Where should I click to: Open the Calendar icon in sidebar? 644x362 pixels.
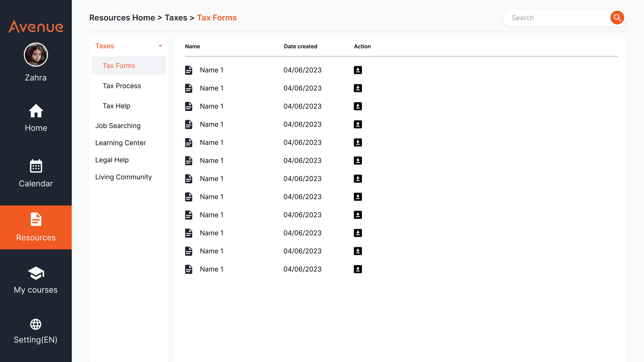click(x=36, y=166)
